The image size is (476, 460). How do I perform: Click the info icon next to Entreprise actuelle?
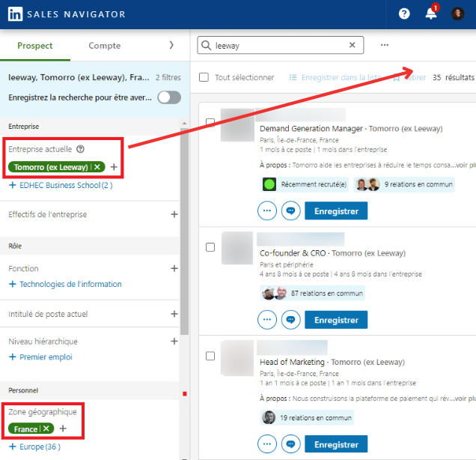point(80,149)
